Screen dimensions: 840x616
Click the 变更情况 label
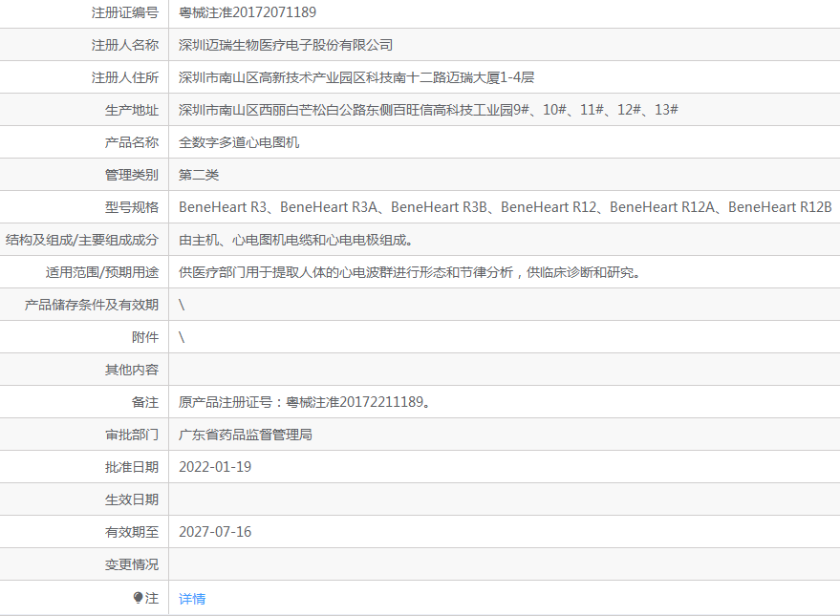tap(132, 564)
